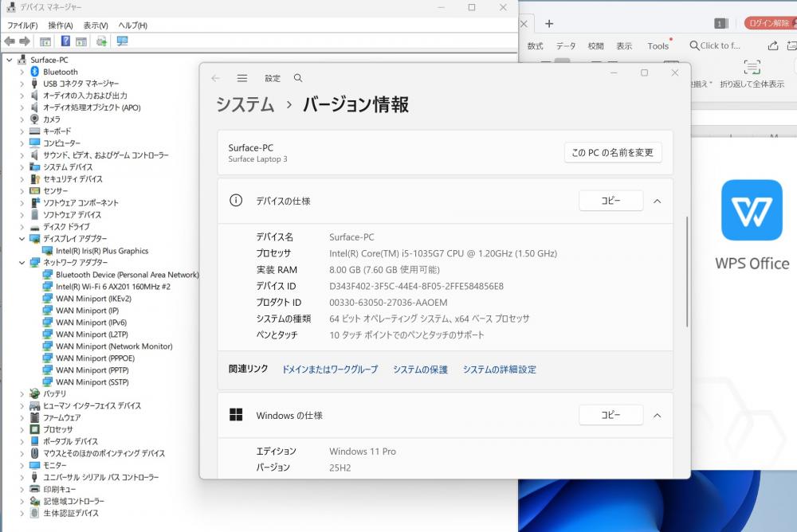Screen dimensions: 797x532
Task: Open ドメインまたはワークグループ link
Action: click(x=330, y=370)
